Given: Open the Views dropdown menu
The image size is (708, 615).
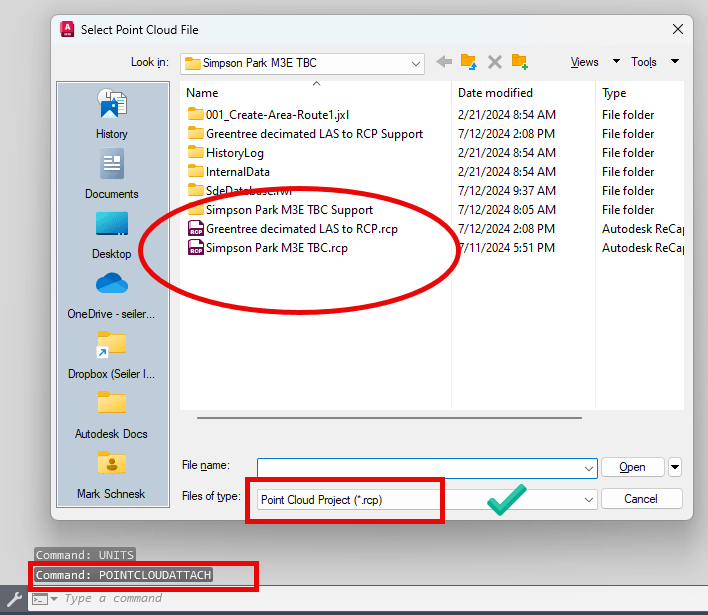Looking at the screenshot, I should (x=595, y=62).
